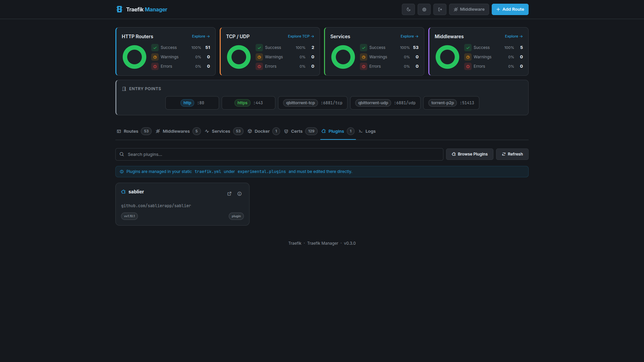Image resolution: width=644 pixels, height=362 pixels.
Task: Click the logout icon in the header
Action: tap(439, 9)
